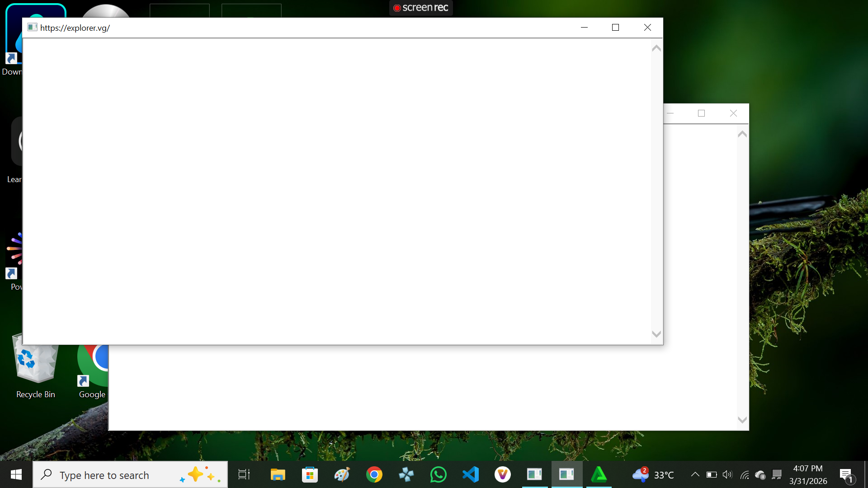Viewport: 868px width, 488px height.
Task: Open the Paint palette app in taskbar
Action: (342, 474)
